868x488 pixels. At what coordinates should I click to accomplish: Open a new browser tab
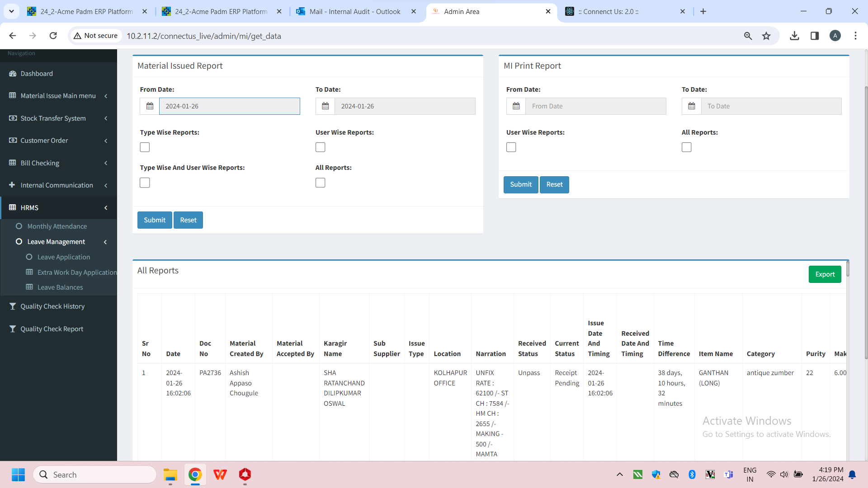(703, 11)
